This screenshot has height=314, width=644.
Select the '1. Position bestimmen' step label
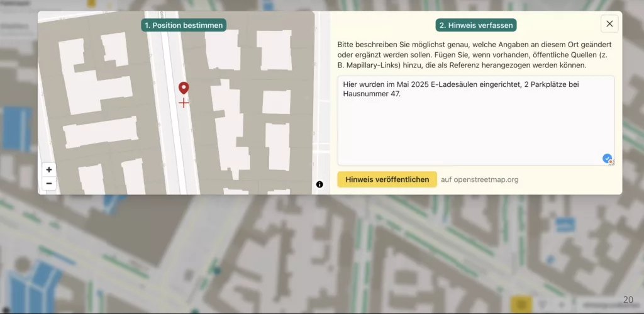tap(184, 25)
